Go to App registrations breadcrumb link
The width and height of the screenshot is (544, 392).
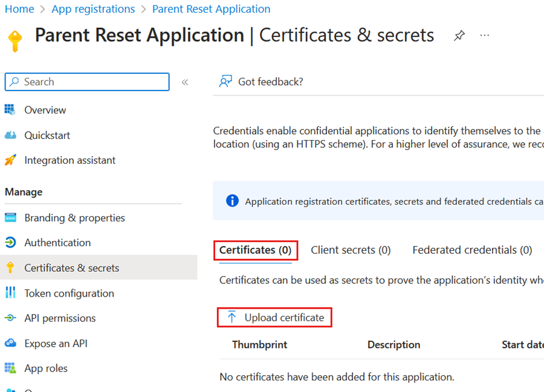[93, 9]
